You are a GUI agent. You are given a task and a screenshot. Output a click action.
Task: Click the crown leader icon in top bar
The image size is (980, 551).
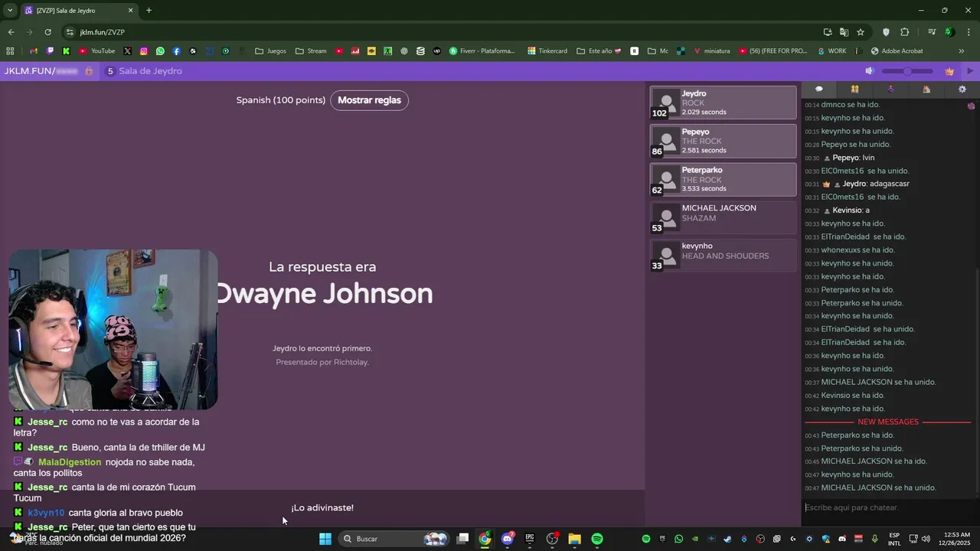(949, 71)
